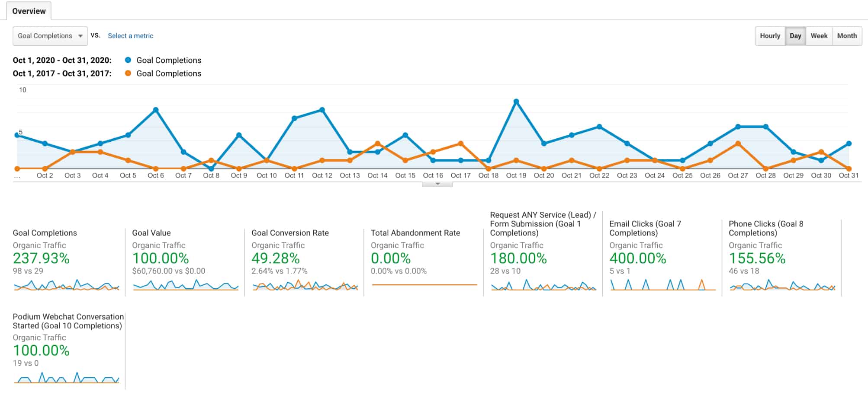Click the Oct 1, 2017 - Oct 31, 2017 date label
The height and width of the screenshot is (395, 868).
(x=62, y=73)
